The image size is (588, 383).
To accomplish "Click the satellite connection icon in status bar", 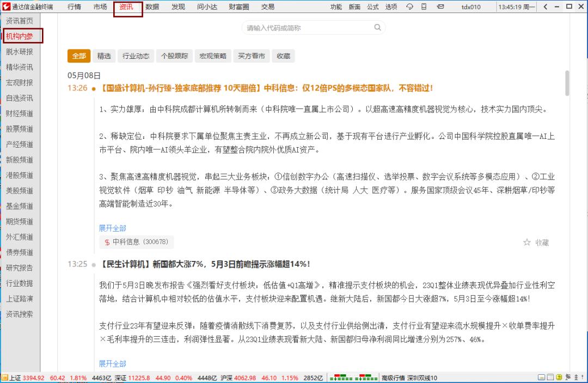I will [567, 376].
